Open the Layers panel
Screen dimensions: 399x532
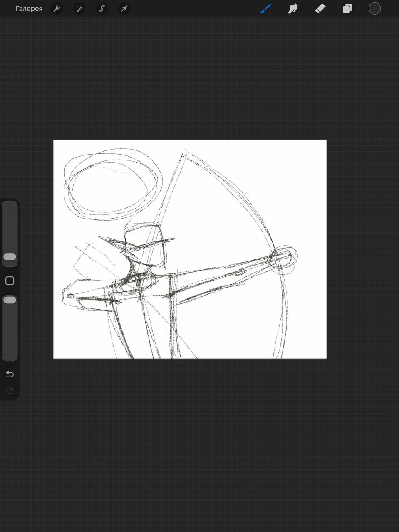point(347,9)
